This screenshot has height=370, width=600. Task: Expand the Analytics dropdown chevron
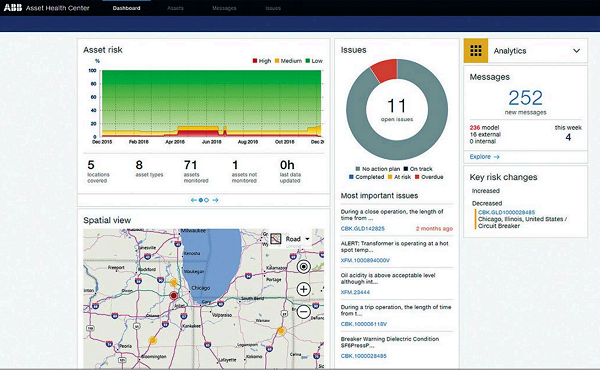pos(576,51)
